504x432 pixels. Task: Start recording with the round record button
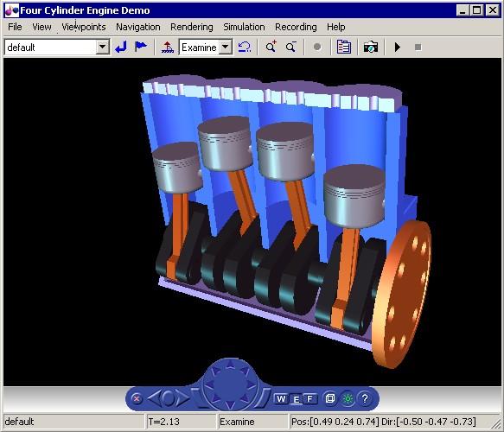[317, 48]
